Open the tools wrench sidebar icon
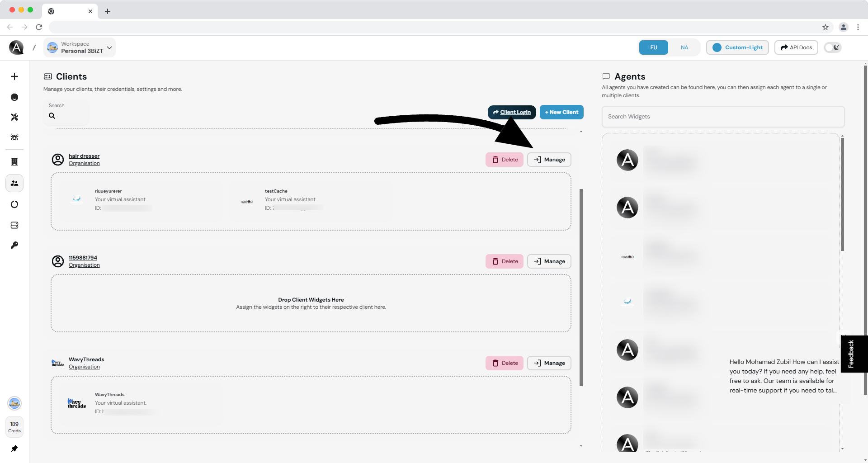This screenshot has height=463, width=868. 14,117
